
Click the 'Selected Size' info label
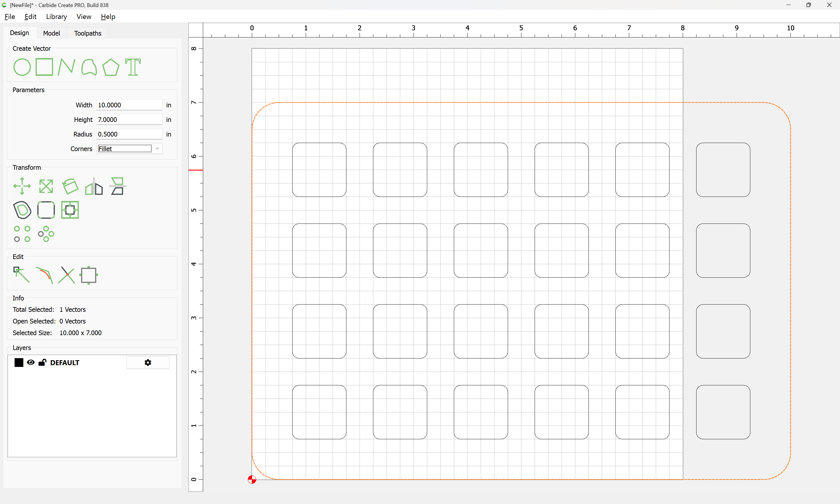(32, 333)
